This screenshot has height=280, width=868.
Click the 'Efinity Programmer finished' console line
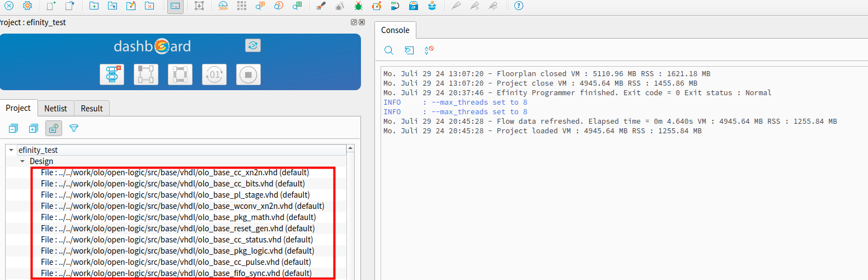pos(578,93)
